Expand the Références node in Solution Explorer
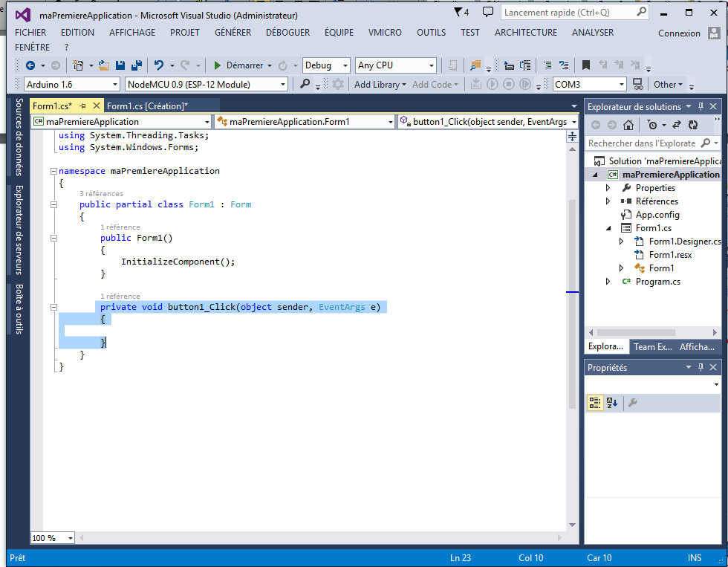The image size is (728, 567). click(608, 201)
